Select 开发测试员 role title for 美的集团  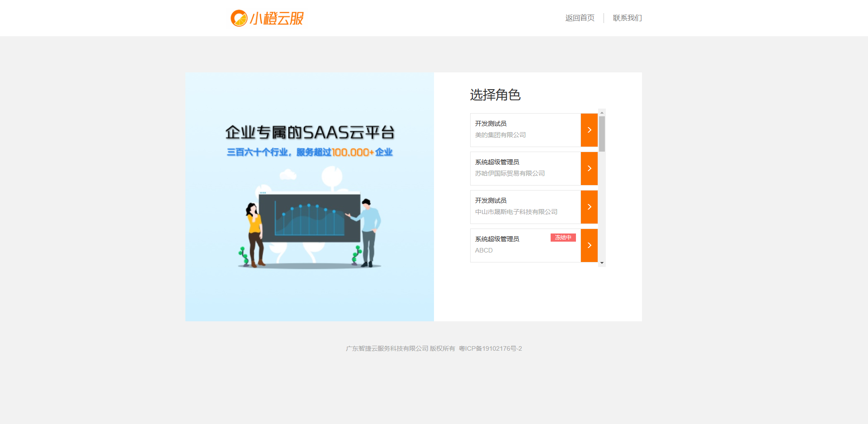tap(491, 124)
